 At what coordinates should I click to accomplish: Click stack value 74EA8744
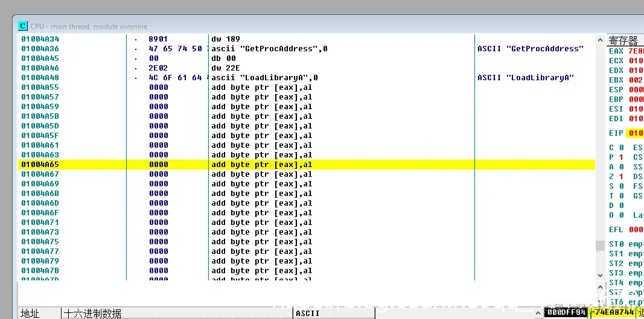tap(613, 313)
